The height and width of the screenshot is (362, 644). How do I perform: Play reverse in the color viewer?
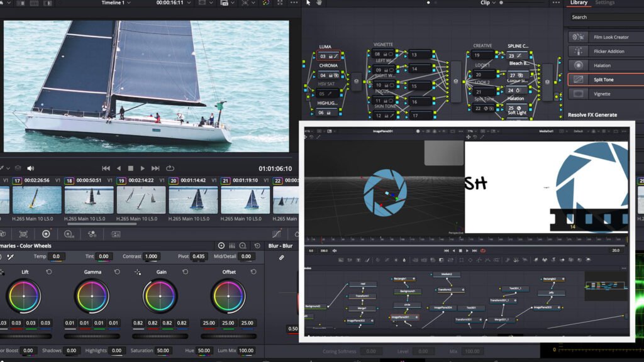click(x=119, y=168)
